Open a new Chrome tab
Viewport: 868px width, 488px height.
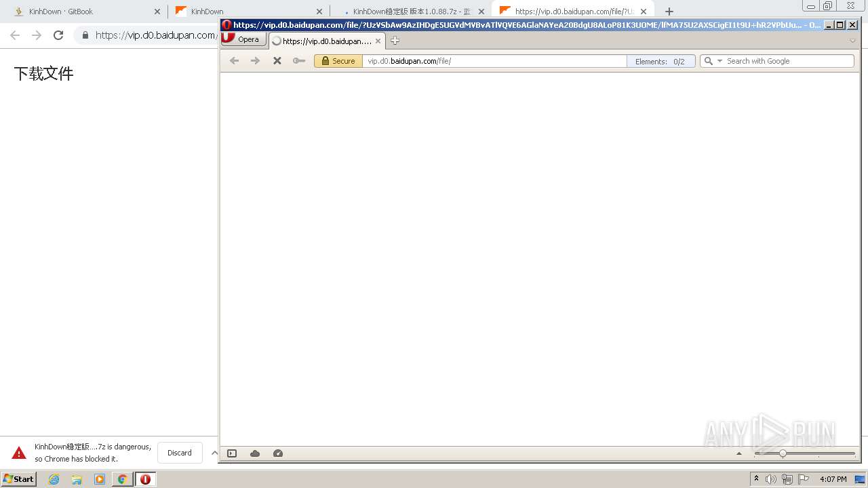(669, 12)
